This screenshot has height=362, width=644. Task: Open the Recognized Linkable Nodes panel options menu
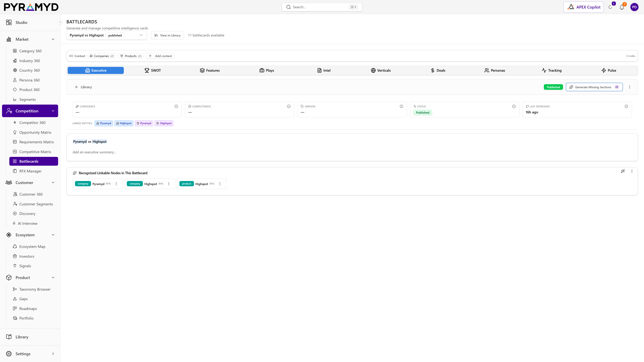pos(632,171)
